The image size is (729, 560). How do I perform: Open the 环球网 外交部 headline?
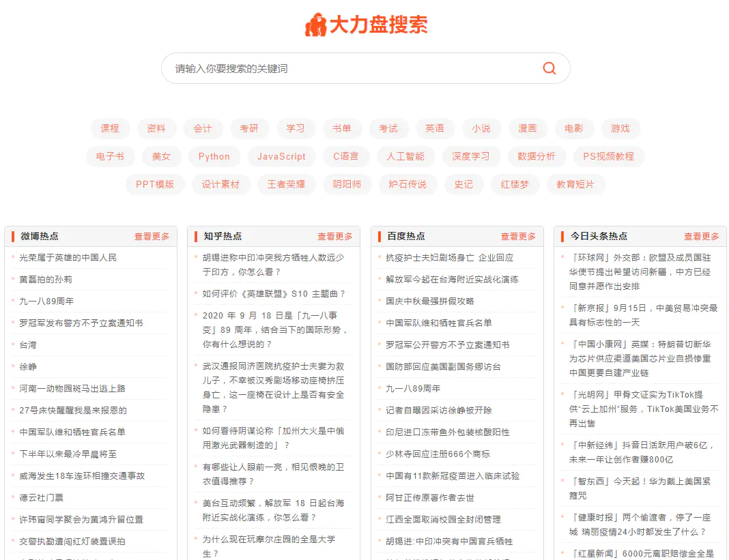pyautogui.click(x=640, y=272)
